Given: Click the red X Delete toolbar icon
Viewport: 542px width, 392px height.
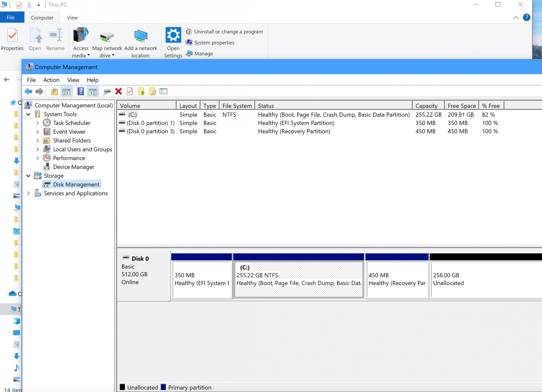Looking at the screenshot, I should tap(118, 91).
